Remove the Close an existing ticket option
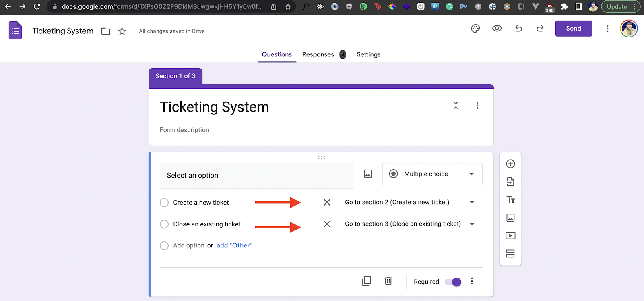644x301 pixels. [x=327, y=224]
